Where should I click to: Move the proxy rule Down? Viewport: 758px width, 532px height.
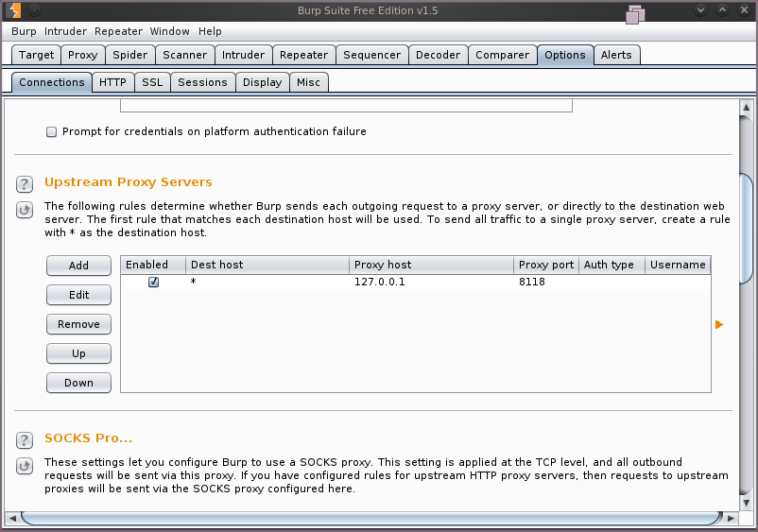pos(78,383)
